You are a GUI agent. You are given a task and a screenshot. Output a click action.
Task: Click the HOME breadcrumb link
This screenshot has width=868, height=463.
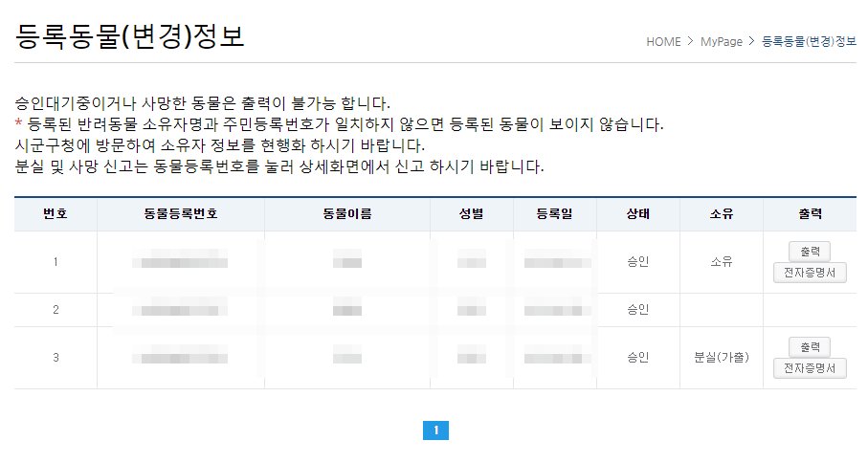(x=663, y=42)
